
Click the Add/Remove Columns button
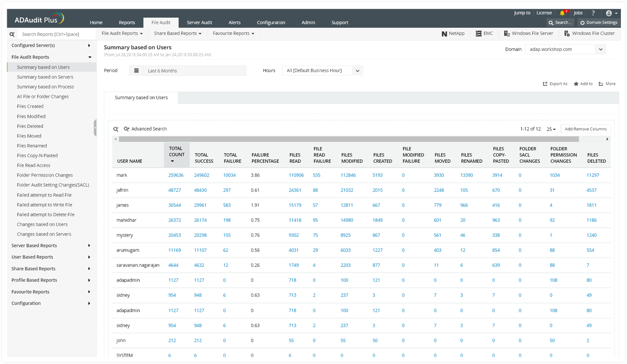tap(585, 129)
